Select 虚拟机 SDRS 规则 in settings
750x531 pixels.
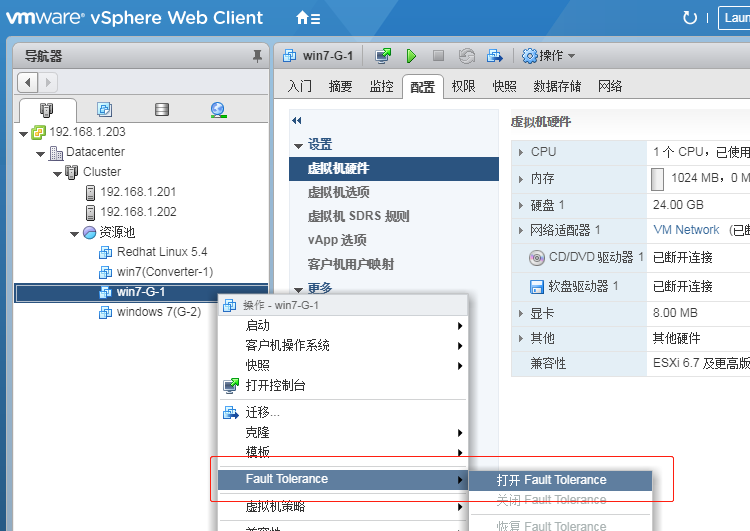pyautogui.click(x=358, y=217)
